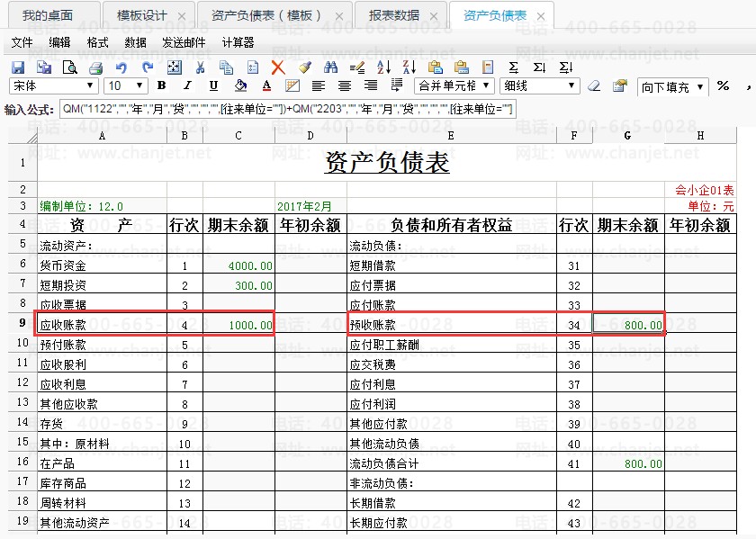
Task: Click the Print icon
Action: pyautogui.click(x=95, y=67)
